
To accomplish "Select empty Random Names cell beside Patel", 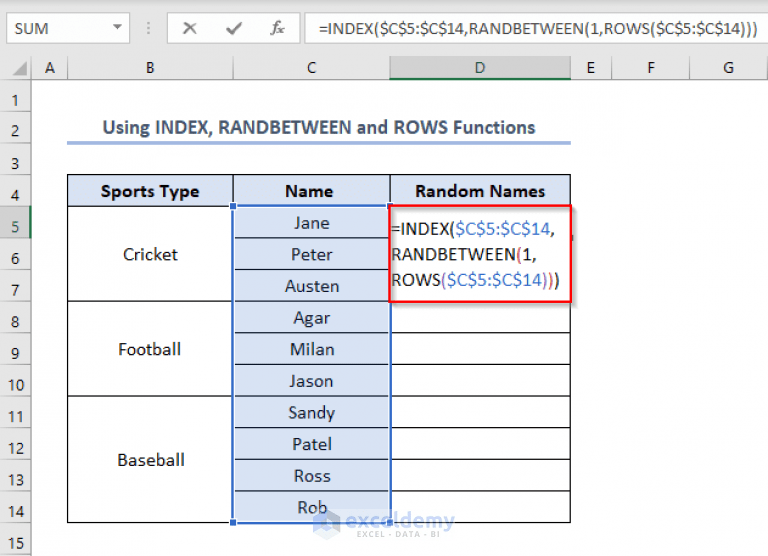I will tap(480, 444).
